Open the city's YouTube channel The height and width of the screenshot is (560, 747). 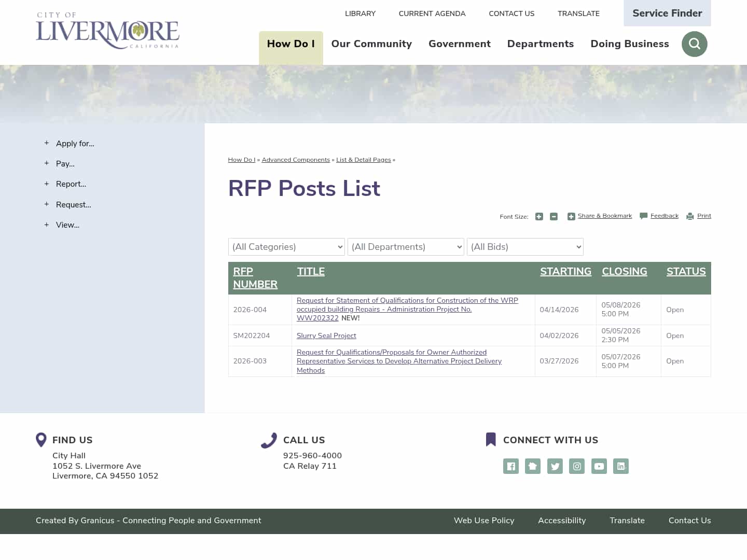point(599,466)
